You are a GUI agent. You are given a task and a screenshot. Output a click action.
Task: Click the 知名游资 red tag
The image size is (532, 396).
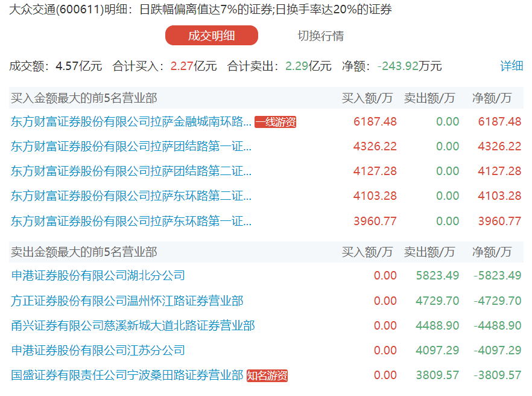[x=267, y=376]
